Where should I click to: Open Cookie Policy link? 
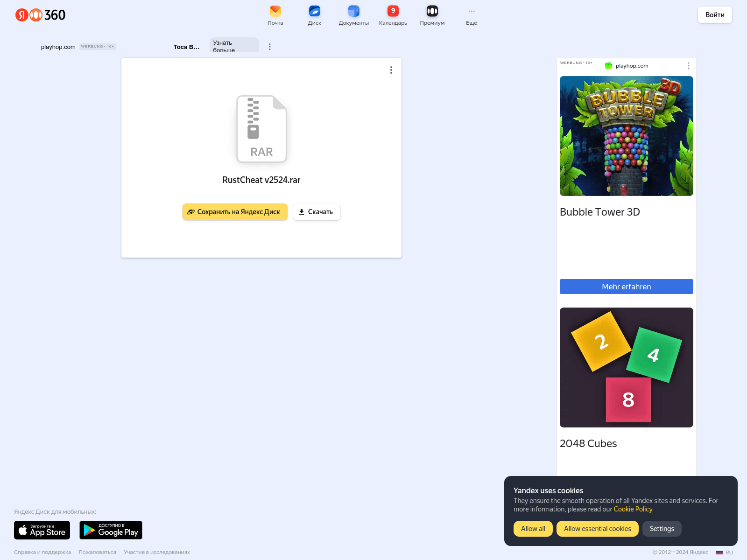(633, 509)
